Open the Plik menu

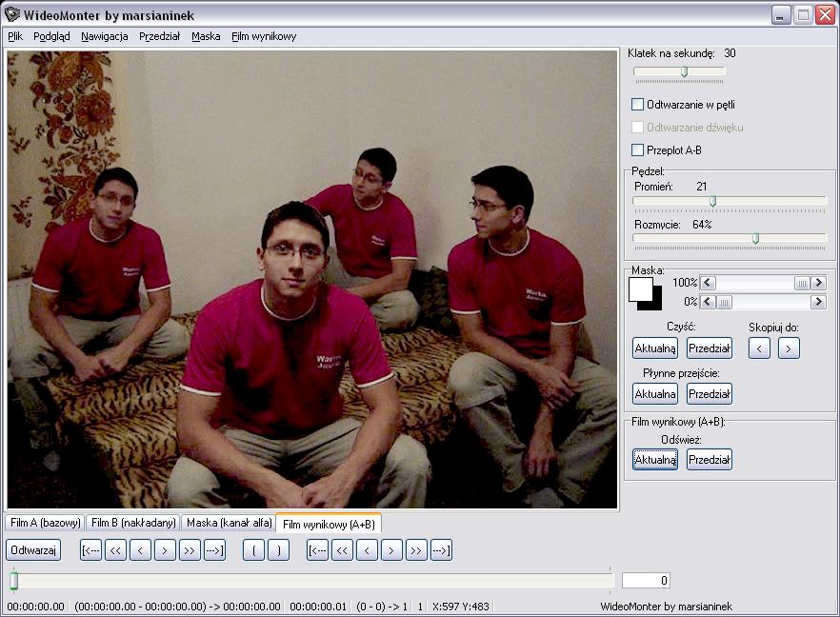(14, 36)
